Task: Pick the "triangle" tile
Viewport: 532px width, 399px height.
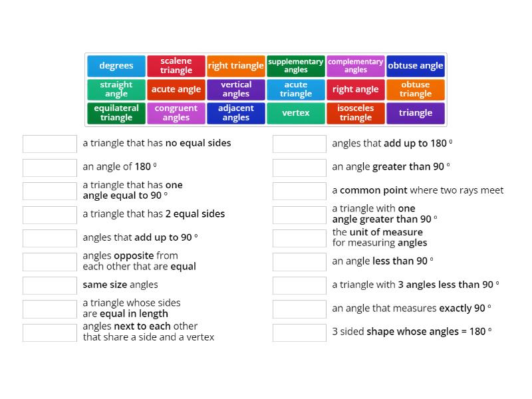Action: pos(416,112)
